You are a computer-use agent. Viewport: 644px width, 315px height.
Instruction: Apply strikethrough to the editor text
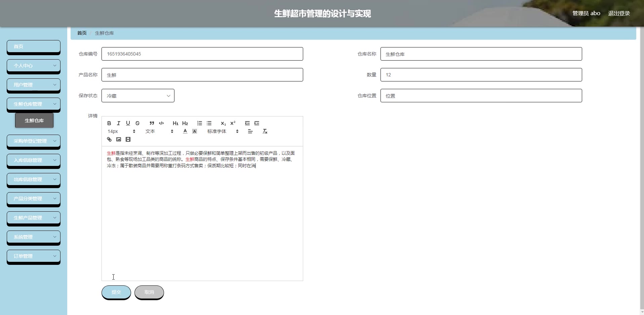click(137, 123)
